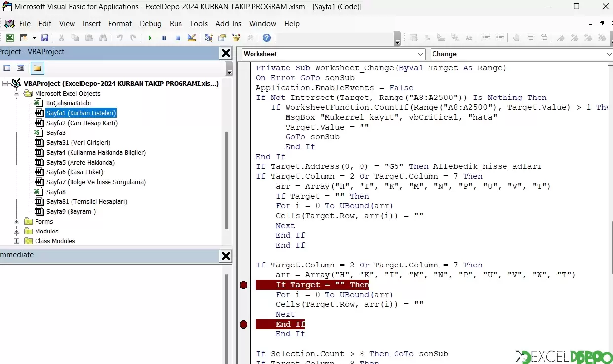Image resolution: width=613 pixels, height=364 pixels.
Task: Toggle Design Mode icon
Action: (192, 38)
